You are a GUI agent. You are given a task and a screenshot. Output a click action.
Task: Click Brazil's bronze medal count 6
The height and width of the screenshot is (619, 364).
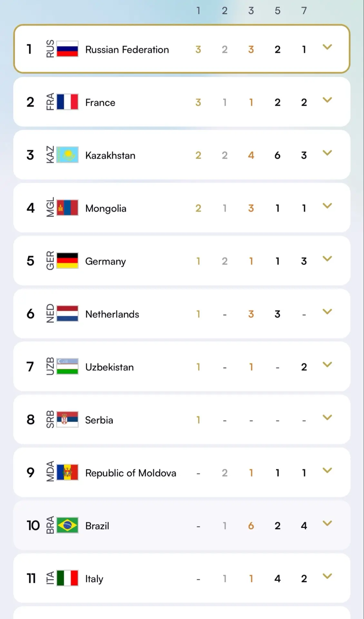251,526
